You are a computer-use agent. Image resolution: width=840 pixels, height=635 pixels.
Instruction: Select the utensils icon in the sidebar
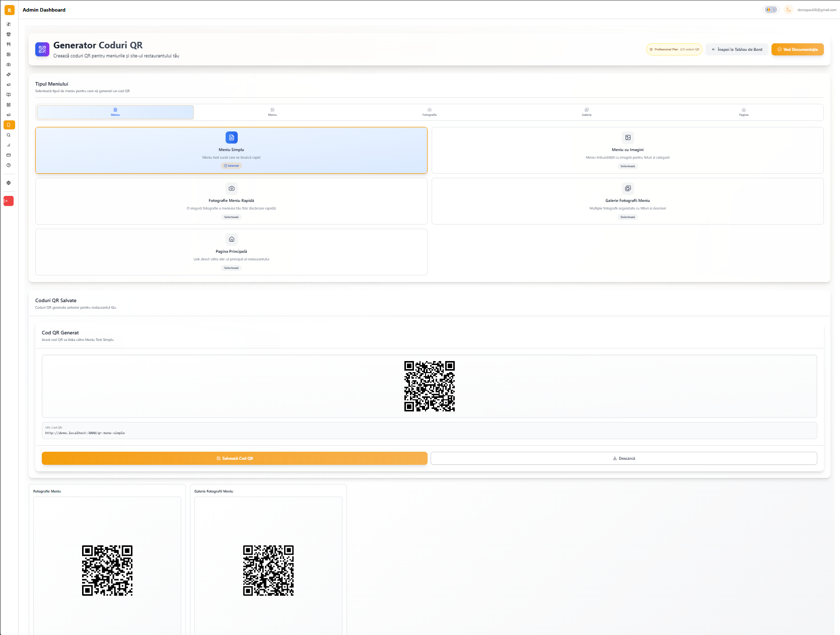pyautogui.click(x=9, y=44)
